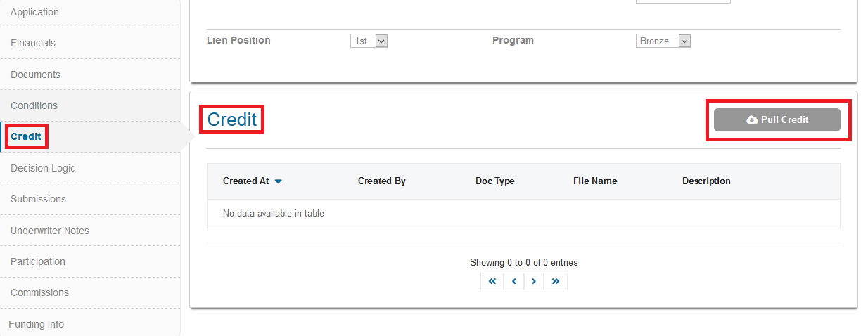Click the Pull Credit button
The image size is (868, 336).
point(777,119)
